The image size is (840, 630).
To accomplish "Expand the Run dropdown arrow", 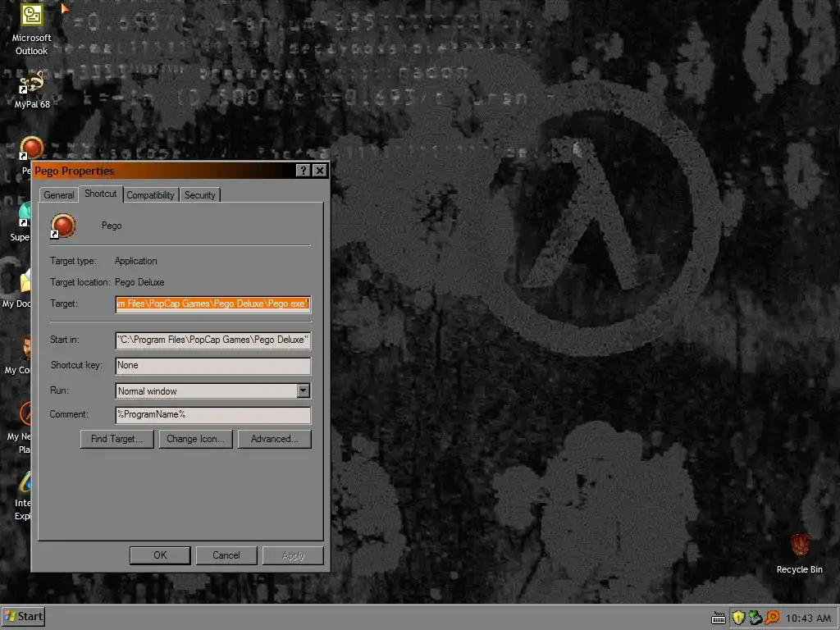I will (304, 390).
